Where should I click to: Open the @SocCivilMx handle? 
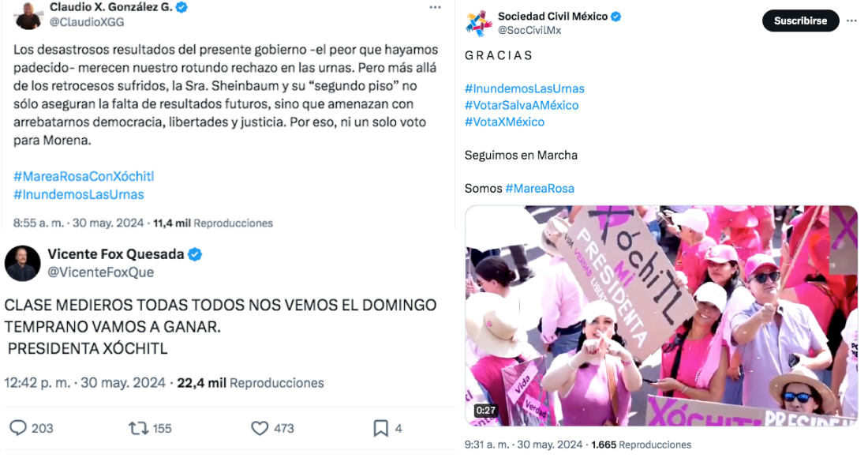[529, 31]
